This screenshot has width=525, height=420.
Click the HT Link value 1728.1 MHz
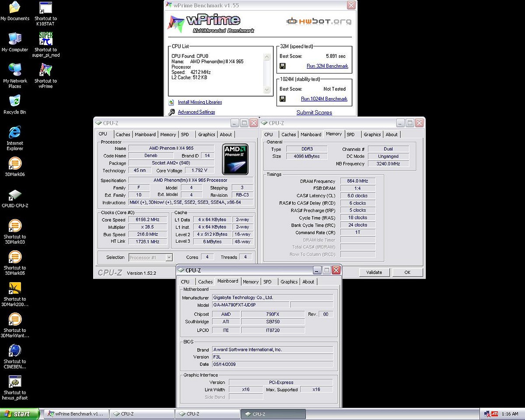pos(148,241)
